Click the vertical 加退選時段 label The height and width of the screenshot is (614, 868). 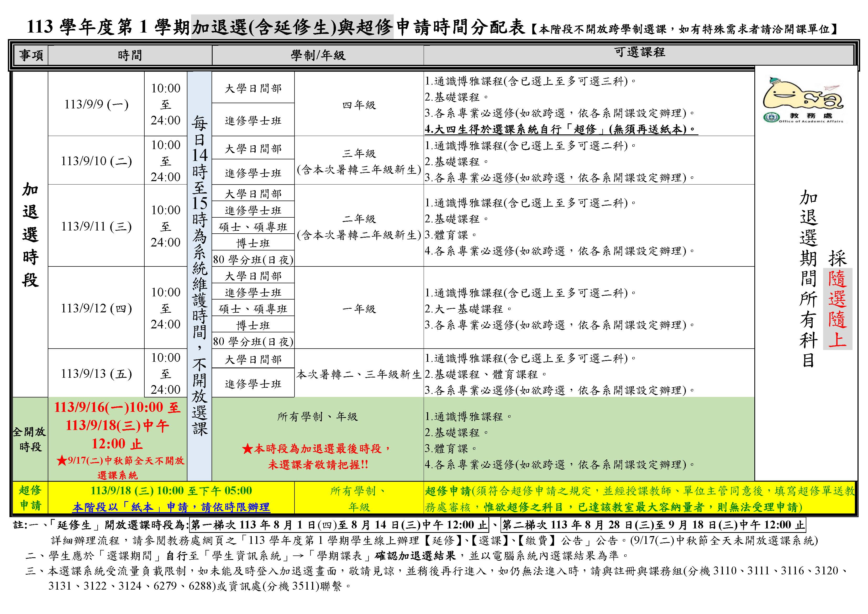pyautogui.click(x=30, y=234)
